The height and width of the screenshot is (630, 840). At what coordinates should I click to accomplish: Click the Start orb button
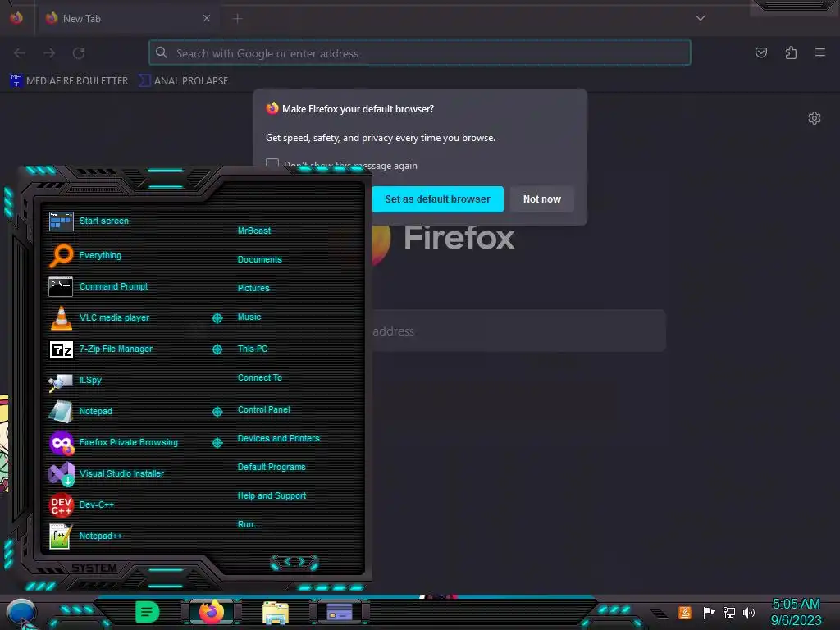click(21, 614)
